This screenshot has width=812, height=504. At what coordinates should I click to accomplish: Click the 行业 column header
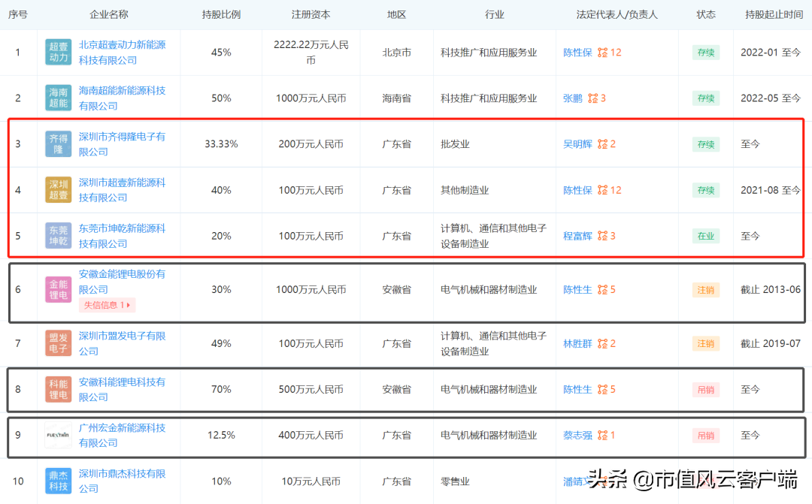(x=495, y=14)
